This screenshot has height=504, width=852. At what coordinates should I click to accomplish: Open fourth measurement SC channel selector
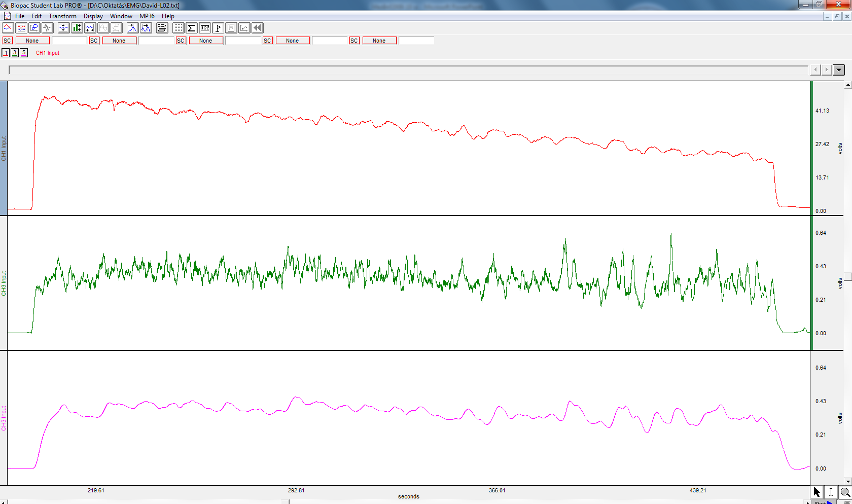[267, 41]
